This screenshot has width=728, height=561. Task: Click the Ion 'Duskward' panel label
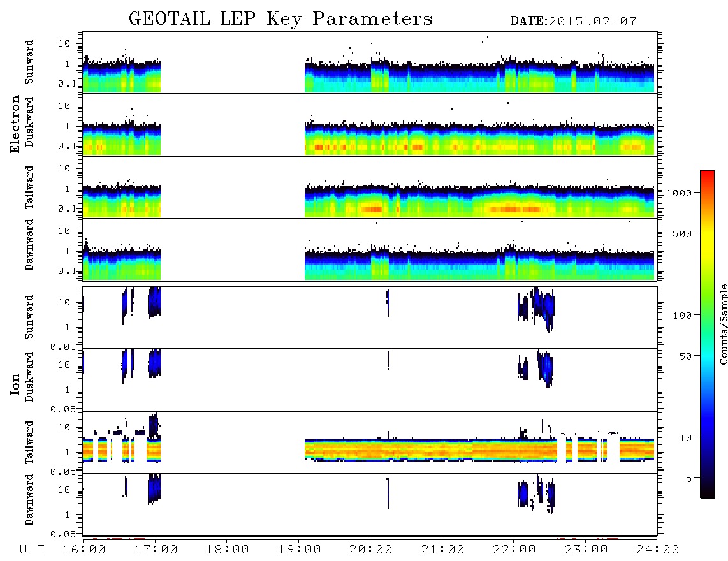point(29,377)
